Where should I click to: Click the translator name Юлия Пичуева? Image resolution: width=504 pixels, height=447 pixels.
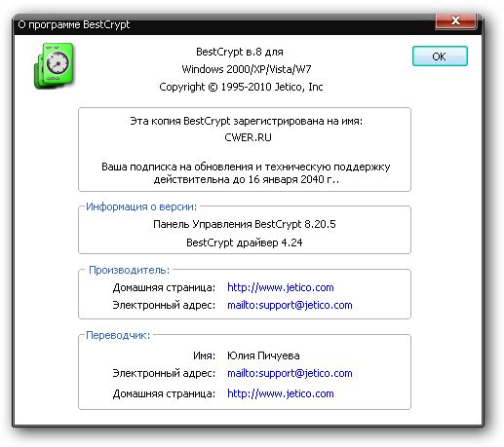pos(263,355)
